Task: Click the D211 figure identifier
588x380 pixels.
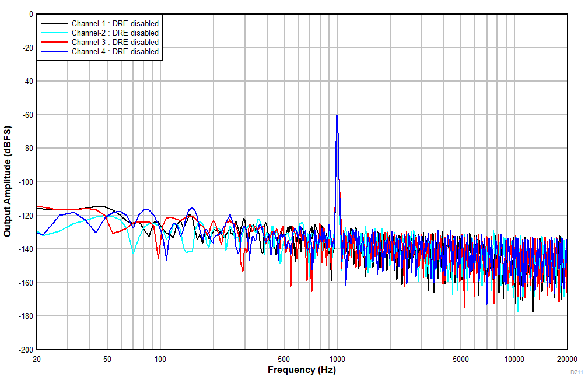Action: coord(576,372)
